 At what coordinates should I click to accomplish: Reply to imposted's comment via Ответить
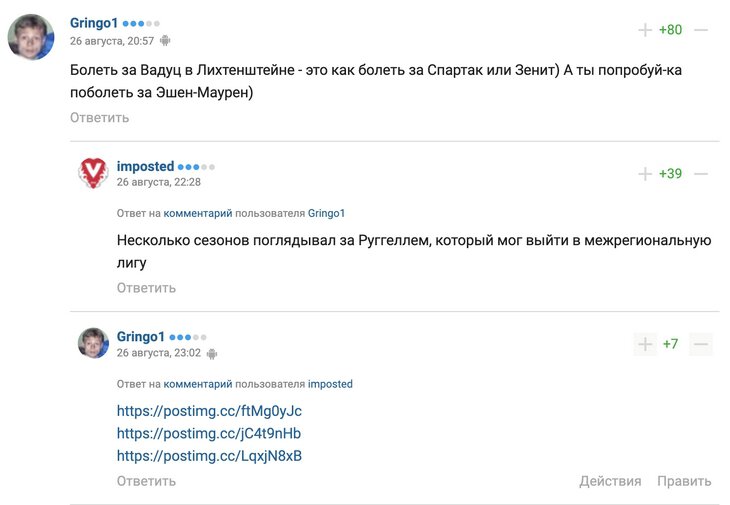pyautogui.click(x=146, y=288)
